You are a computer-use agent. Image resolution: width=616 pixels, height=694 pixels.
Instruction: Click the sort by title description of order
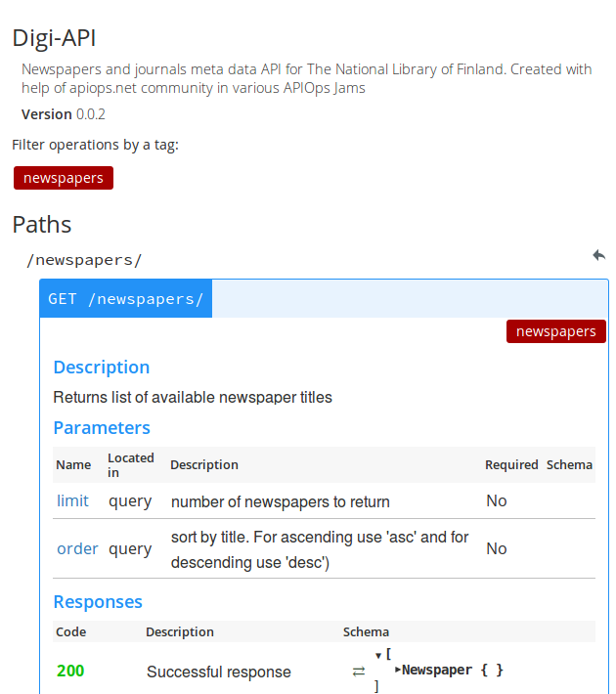(320, 549)
